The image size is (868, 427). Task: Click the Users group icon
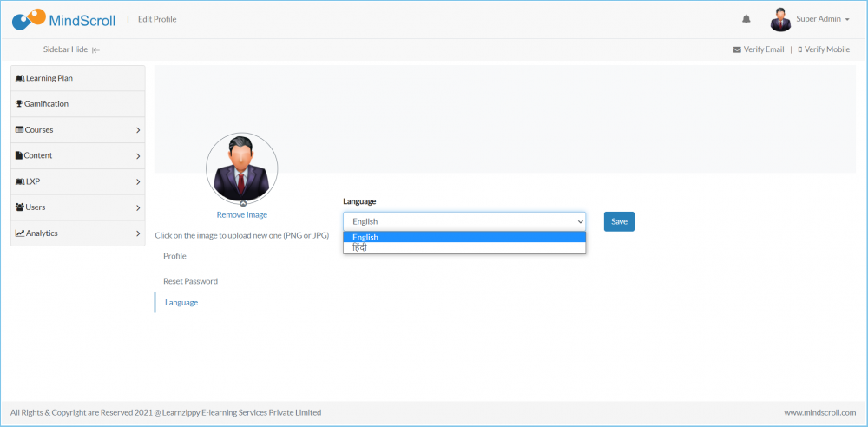(20, 207)
